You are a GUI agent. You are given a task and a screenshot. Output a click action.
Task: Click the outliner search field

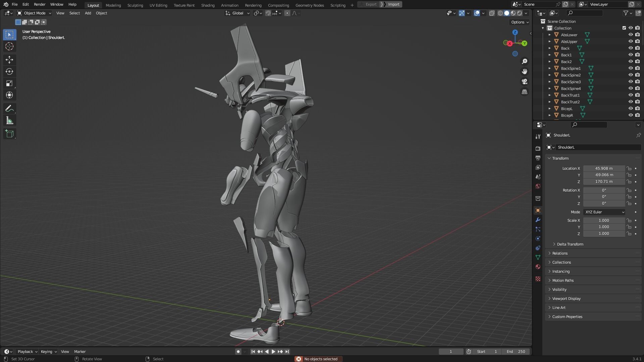click(x=585, y=13)
